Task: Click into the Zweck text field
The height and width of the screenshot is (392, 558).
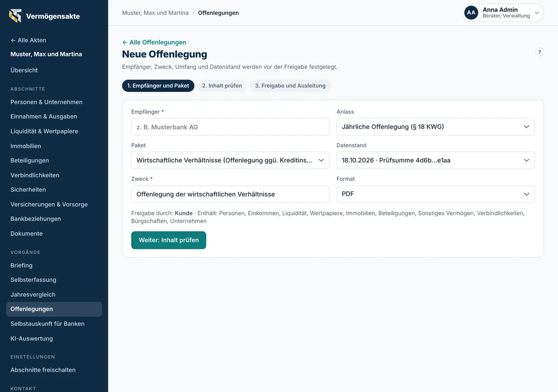Action: (x=230, y=194)
